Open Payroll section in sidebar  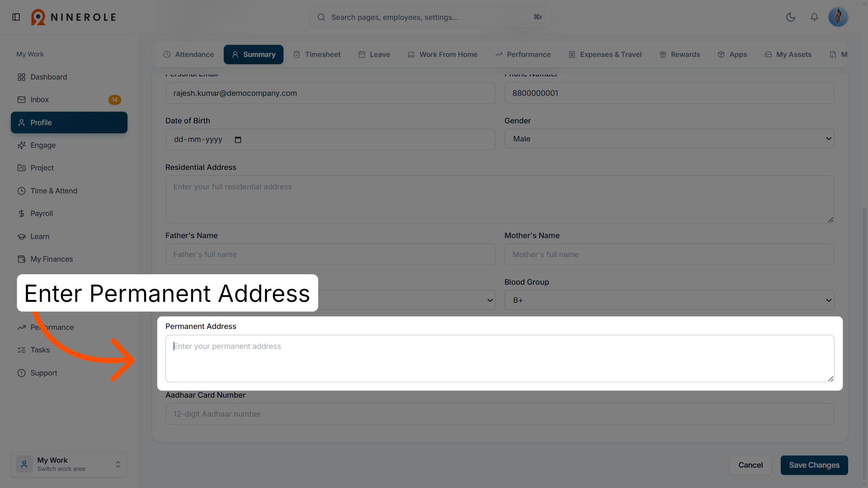click(69, 213)
